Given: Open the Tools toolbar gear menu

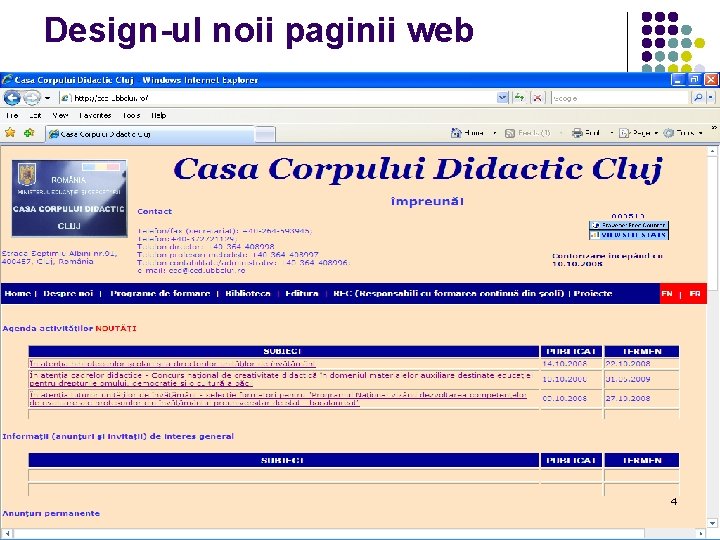Looking at the screenshot, I should pyautogui.click(x=683, y=133).
